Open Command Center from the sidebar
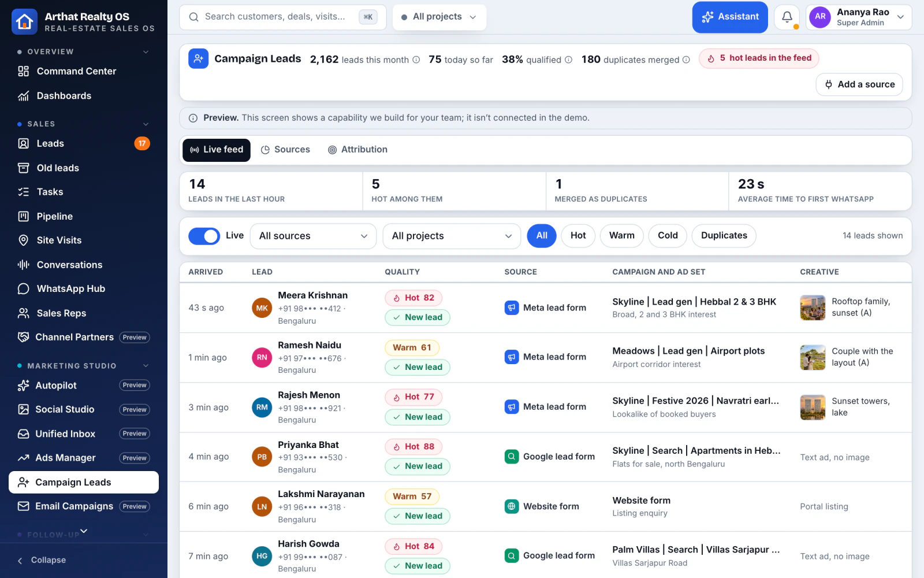Image resolution: width=924 pixels, height=578 pixels. 84,71
